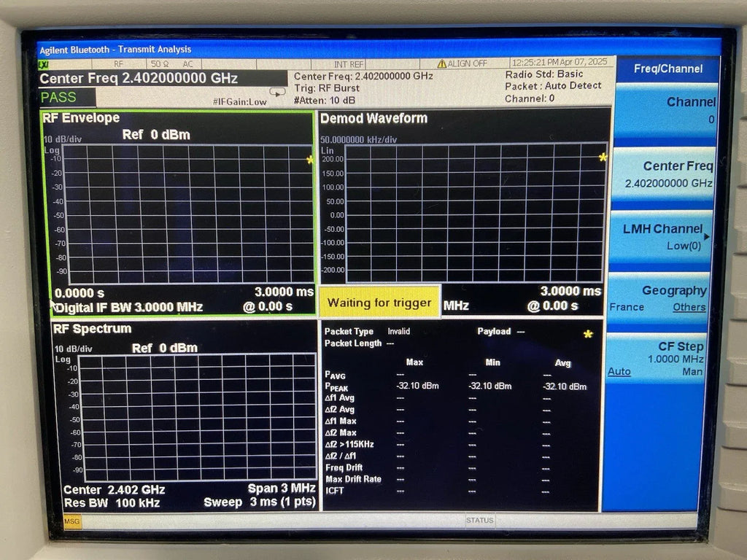Click the Geography softkey label
Viewport: 747px width, 560px height.
pos(674,290)
